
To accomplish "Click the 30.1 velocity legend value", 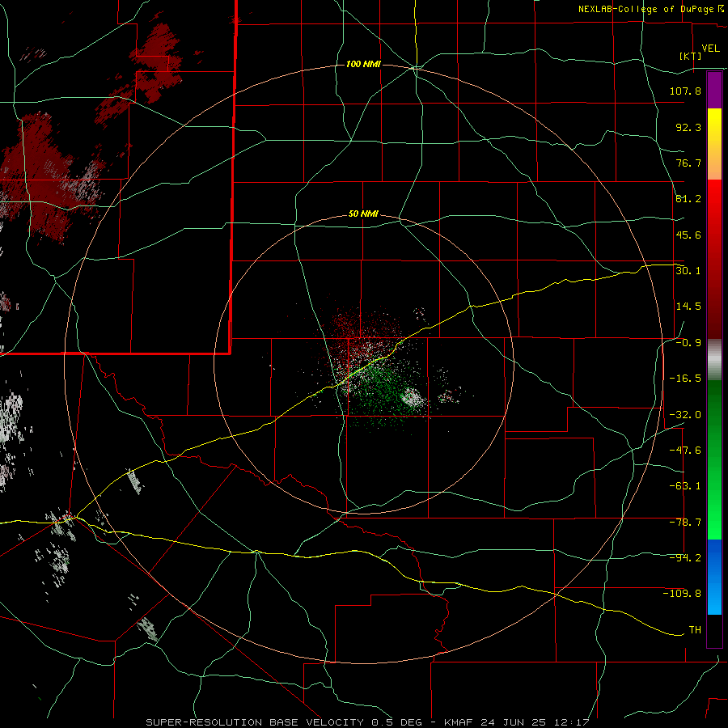I will tap(688, 271).
